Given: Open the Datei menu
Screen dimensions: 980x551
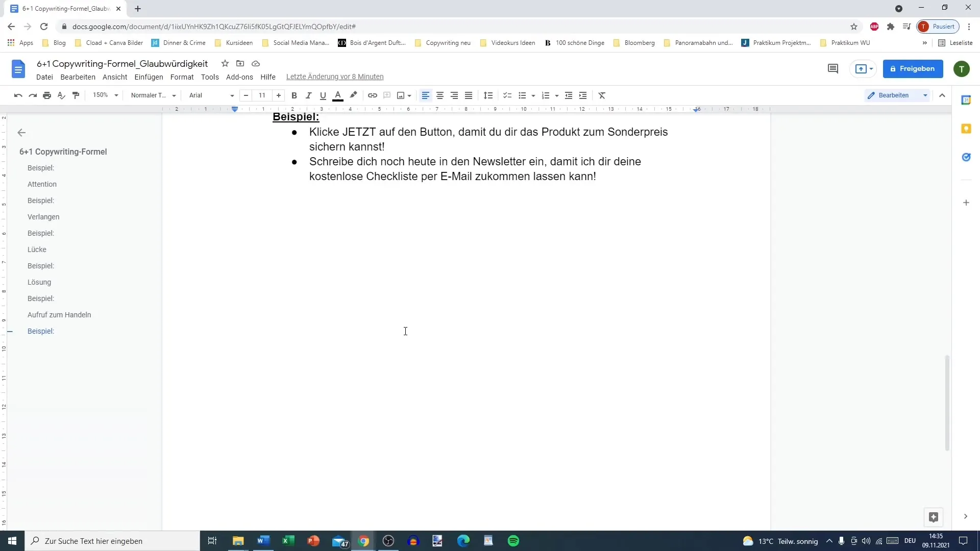Looking at the screenshot, I should [44, 77].
